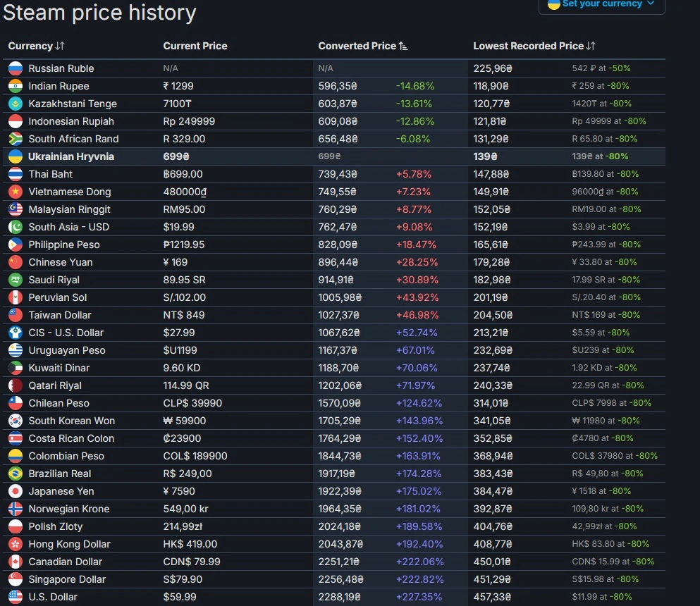Click the Chinese Yuan currency name
Viewport: 700px width, 606px height.
60,262
